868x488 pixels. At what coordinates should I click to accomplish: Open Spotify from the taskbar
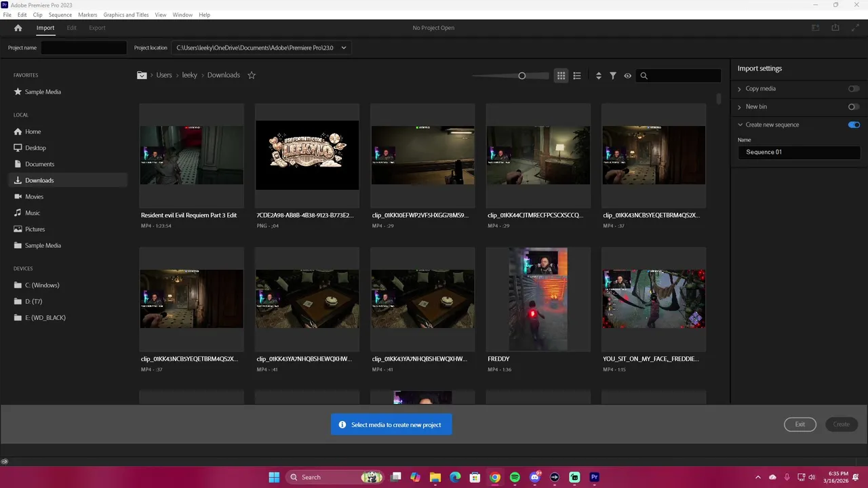coord(515,477)
